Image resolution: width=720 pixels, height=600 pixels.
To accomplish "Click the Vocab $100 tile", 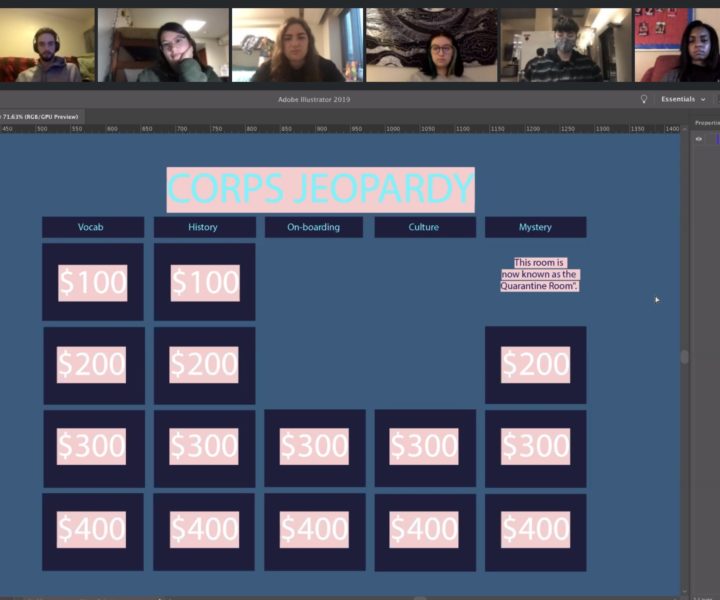I will pyautogui.click(x=92, y=283).
